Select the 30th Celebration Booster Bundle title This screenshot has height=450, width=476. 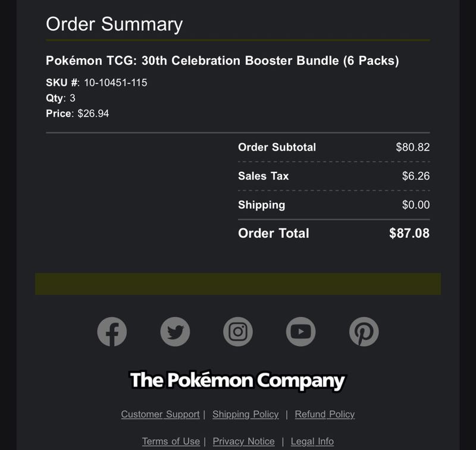[222, 61]
